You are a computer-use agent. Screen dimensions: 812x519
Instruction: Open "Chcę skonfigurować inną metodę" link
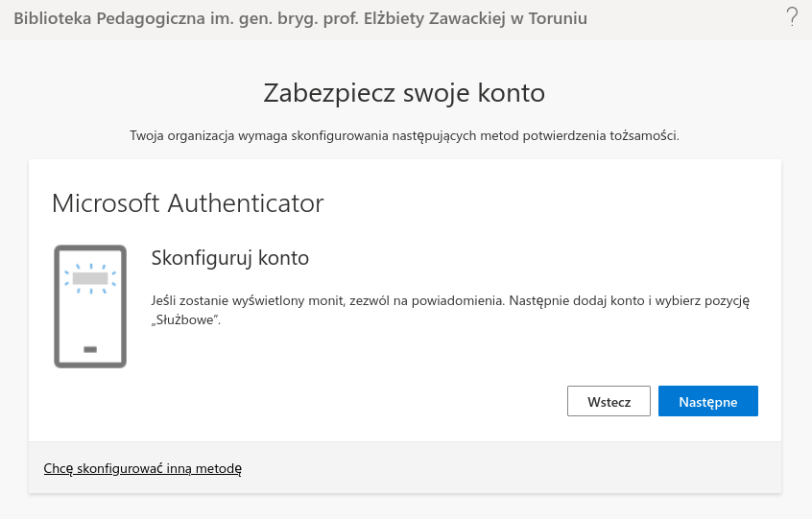[142, 468]
